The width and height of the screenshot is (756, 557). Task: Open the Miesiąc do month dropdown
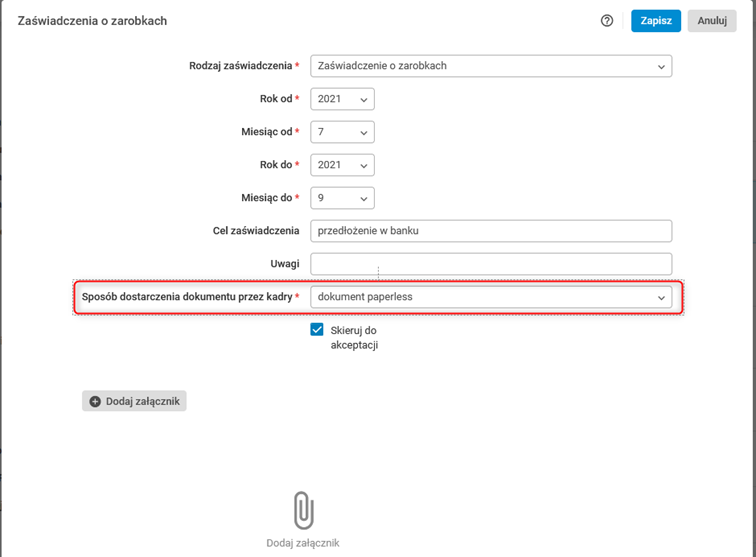pyautogui.click(x=342, y=198)
